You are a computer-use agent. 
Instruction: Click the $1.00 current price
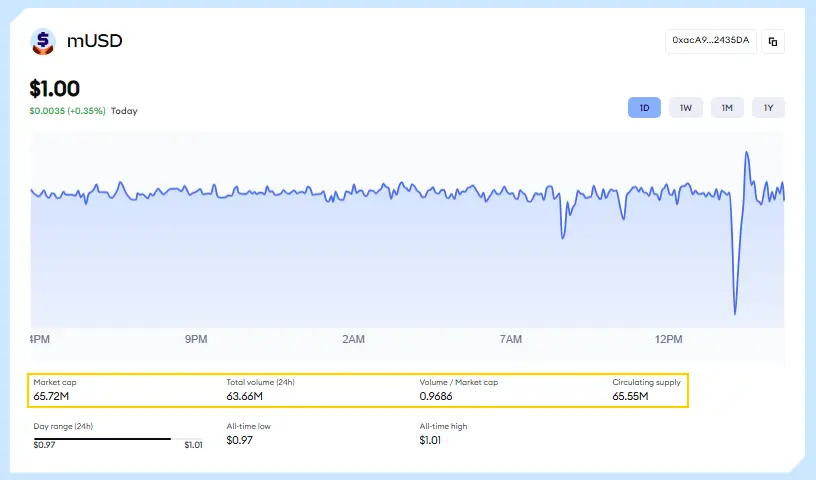click(x=55, y=88)
